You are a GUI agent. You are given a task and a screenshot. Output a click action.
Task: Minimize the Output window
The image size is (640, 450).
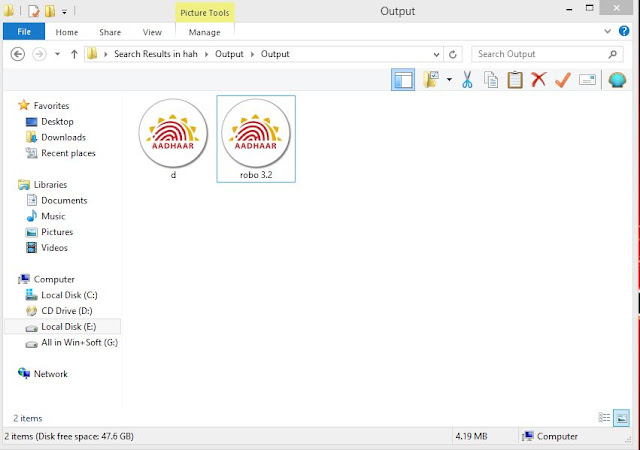(x=569, y=9)
